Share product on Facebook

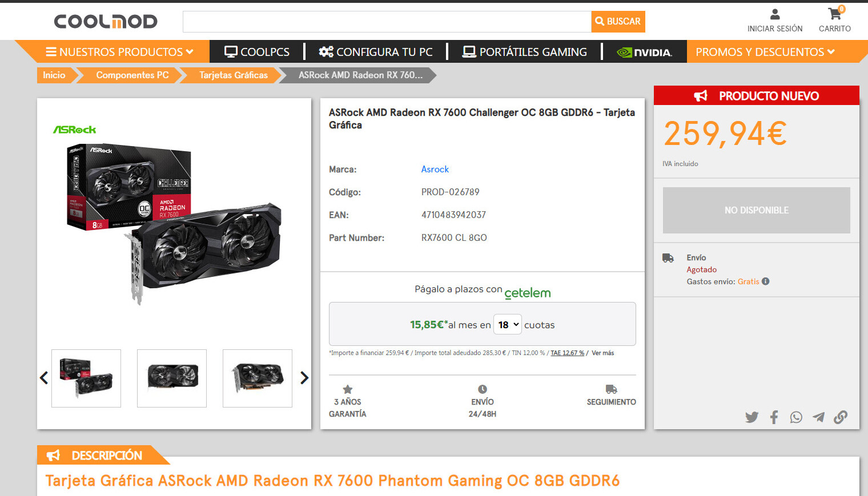click(774, 417)
